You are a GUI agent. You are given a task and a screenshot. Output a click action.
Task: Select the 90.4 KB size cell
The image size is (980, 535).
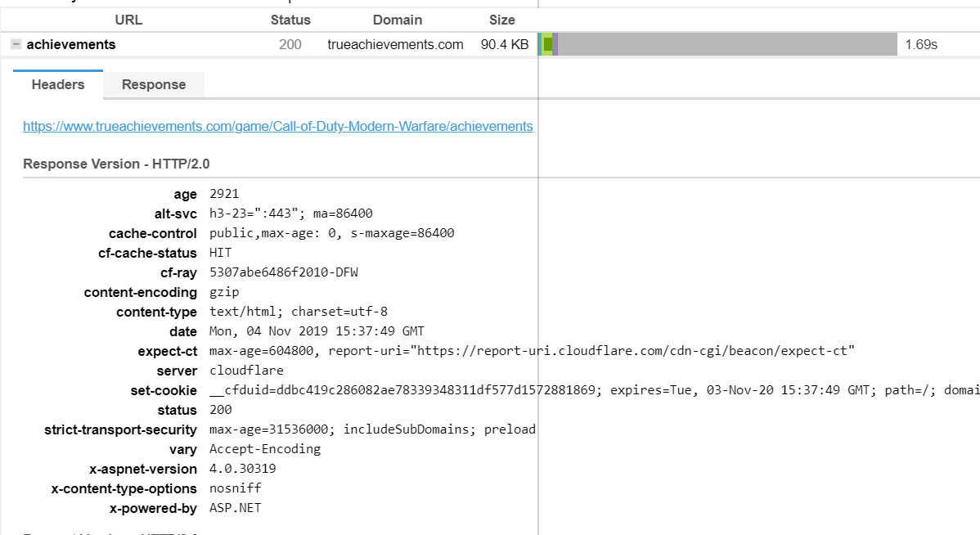point(505,44)
